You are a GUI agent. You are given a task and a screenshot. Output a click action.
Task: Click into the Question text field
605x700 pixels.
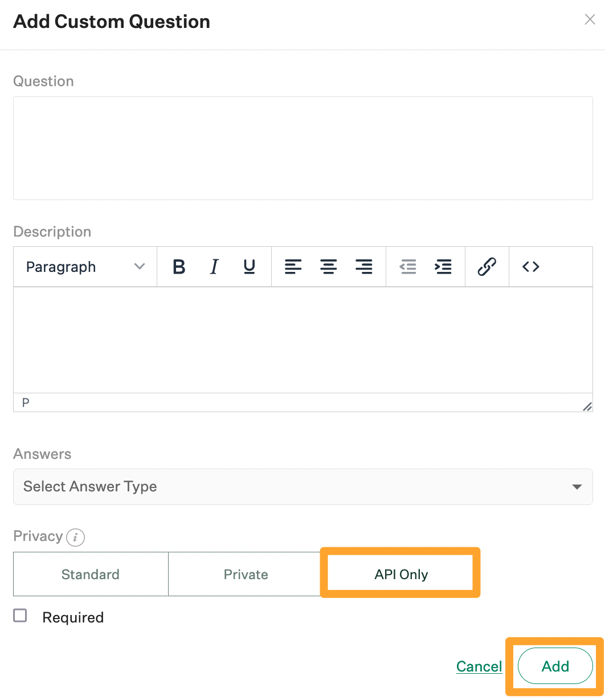[302, 148]
